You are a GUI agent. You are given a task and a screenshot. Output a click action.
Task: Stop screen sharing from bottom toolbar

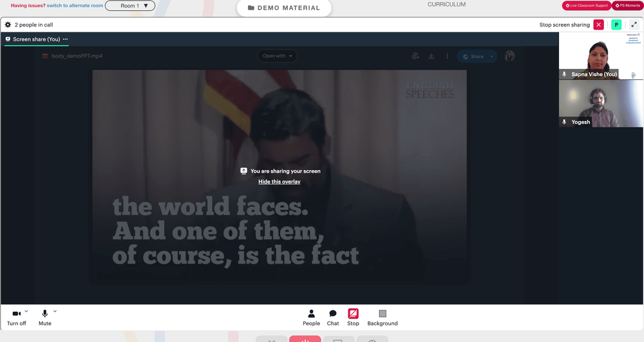[353, 318]
